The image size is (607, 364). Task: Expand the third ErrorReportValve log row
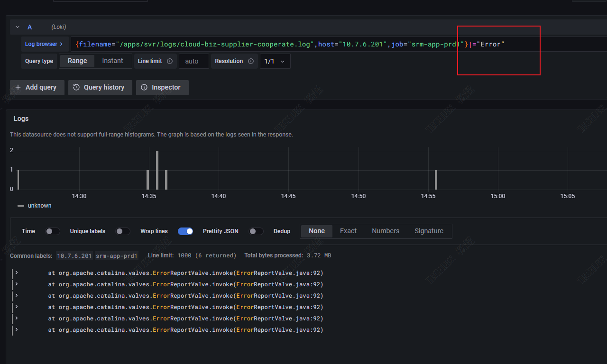17,295
